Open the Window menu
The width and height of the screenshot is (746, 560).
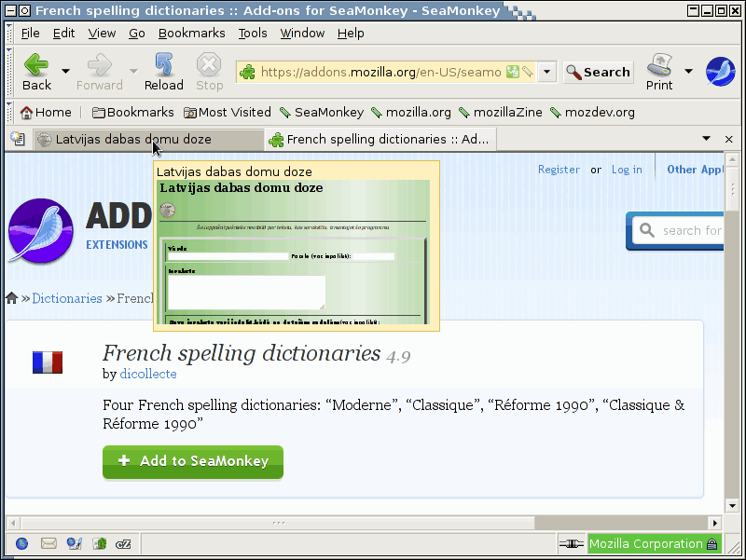[x=302, y=34]
